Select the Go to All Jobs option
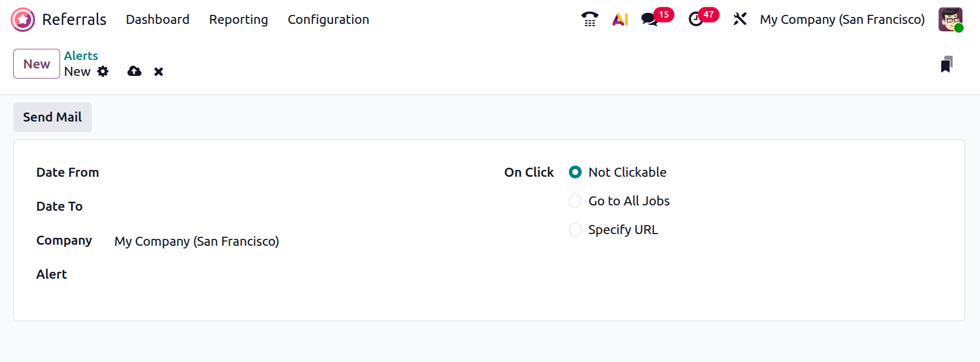The image size is (980, 362). pyautogui.click(x=575, y=201)
